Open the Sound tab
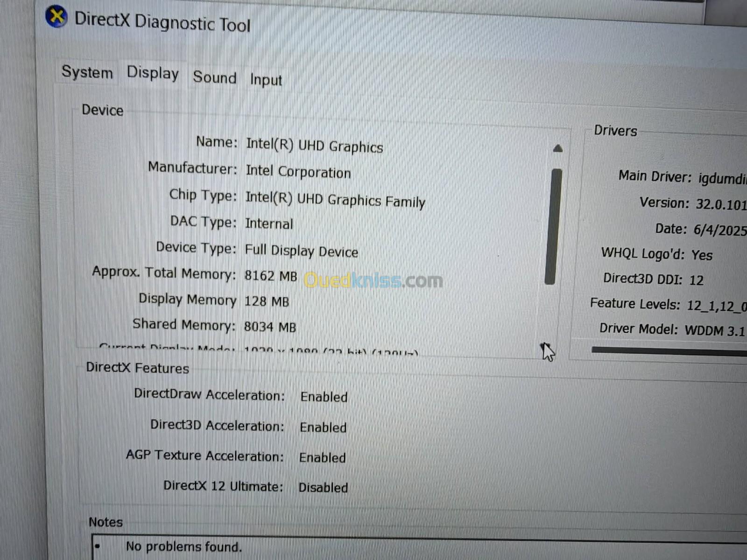 [x=215, y=77]
